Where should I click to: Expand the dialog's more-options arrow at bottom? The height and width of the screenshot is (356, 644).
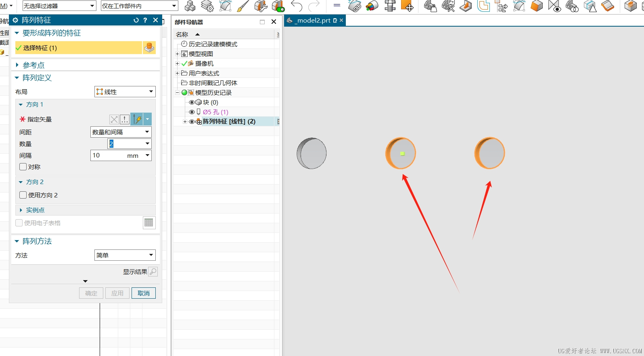pyautogui.click(x=85, y=281)
